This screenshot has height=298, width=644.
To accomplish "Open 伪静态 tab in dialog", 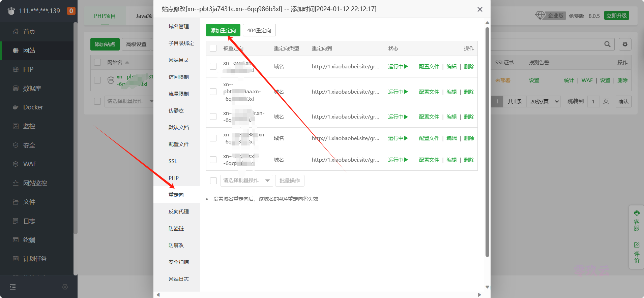I will 176,110.
